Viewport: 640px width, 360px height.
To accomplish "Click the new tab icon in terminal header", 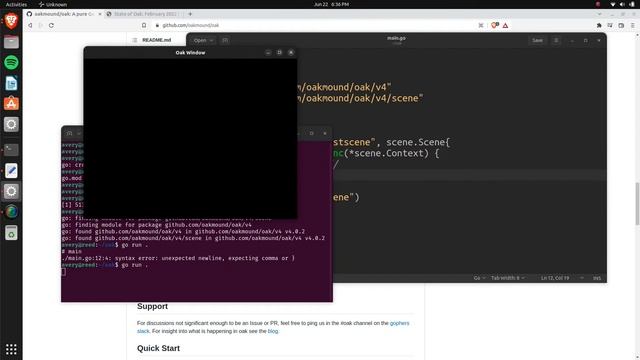I will [69, 133].
